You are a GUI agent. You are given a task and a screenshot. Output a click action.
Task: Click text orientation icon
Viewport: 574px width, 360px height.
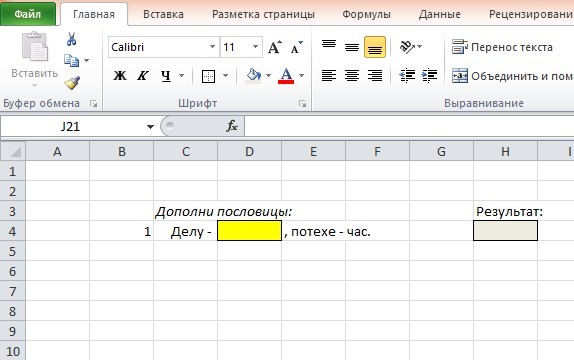pyautogui.click(x=407, y=47)
